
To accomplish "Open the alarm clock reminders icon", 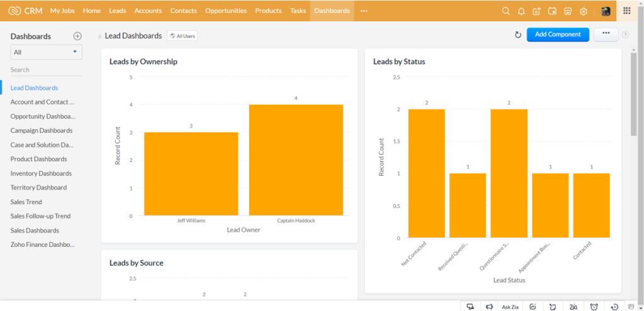I will click(594, 306).
